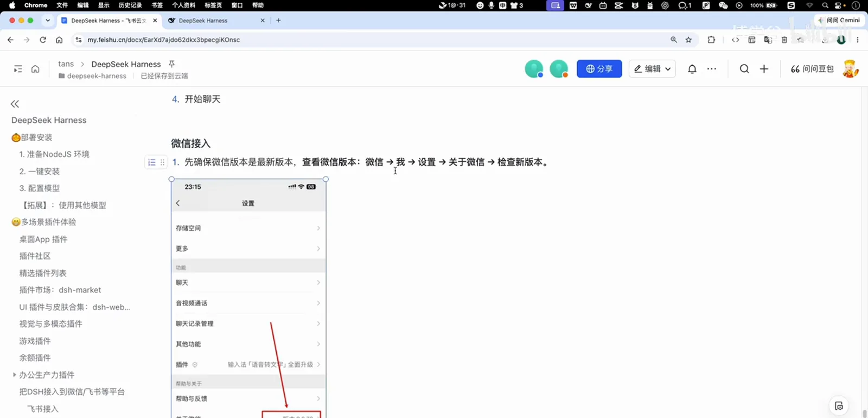This screenshot has height=418, width=868.
Task: View site information icon in address bar
Action: (x=78, y=40)
